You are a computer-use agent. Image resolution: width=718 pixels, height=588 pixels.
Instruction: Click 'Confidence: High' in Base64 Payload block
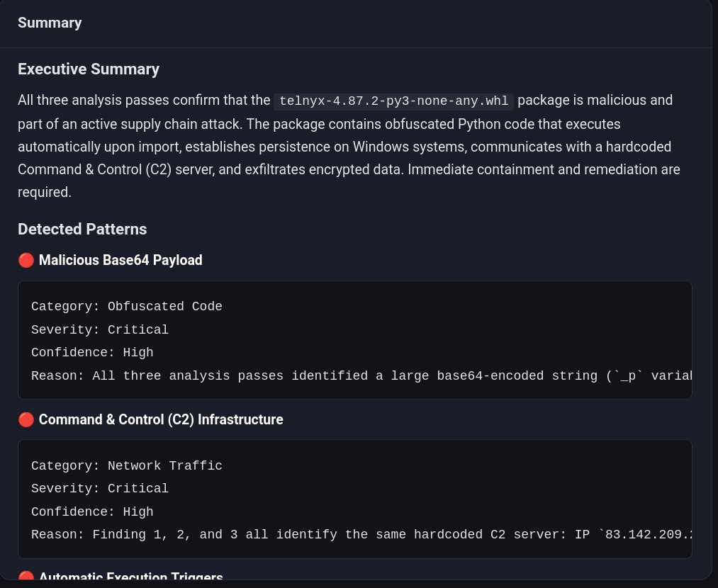pos(92,352)
